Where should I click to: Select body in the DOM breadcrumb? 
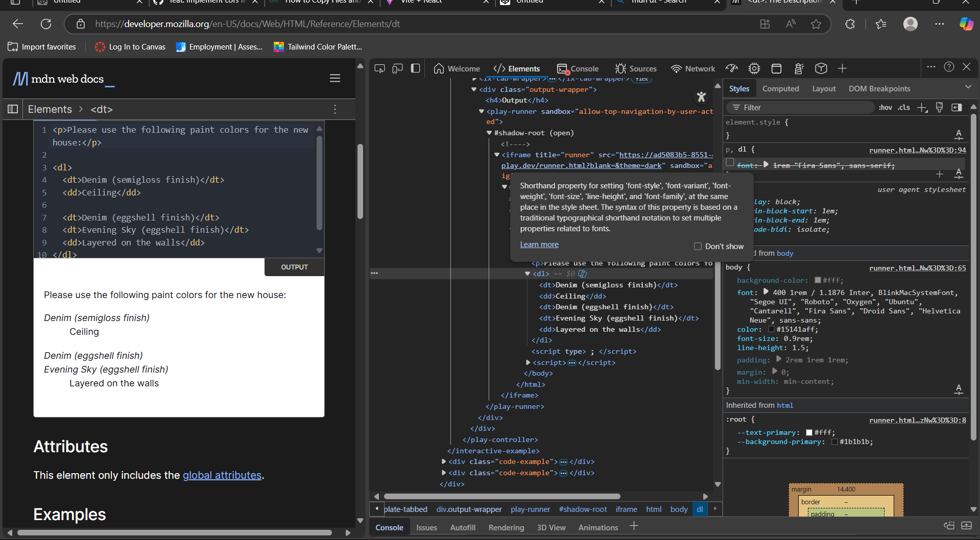(x=679, y=509)
